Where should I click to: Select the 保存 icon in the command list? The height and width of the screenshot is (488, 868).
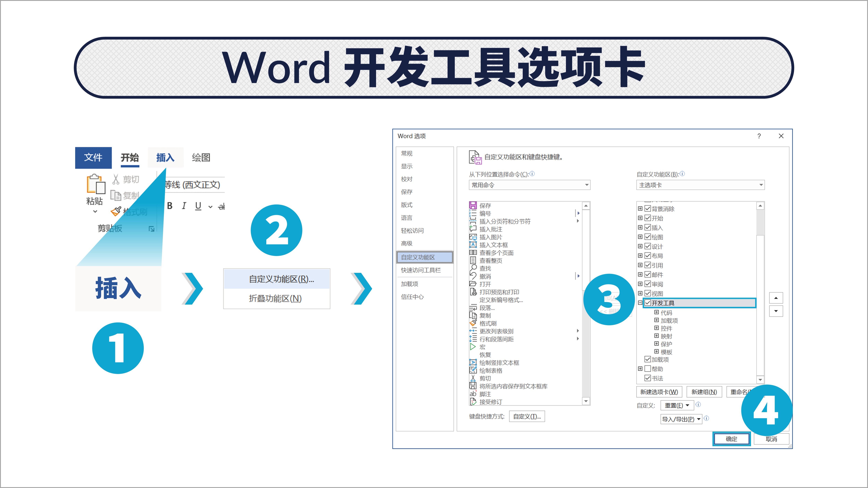pos(473,206)
